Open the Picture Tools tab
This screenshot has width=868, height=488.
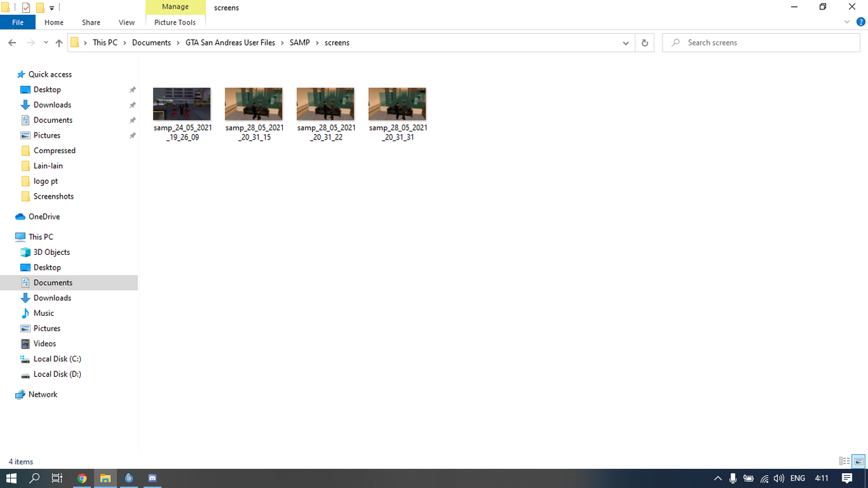pos(175,22)
